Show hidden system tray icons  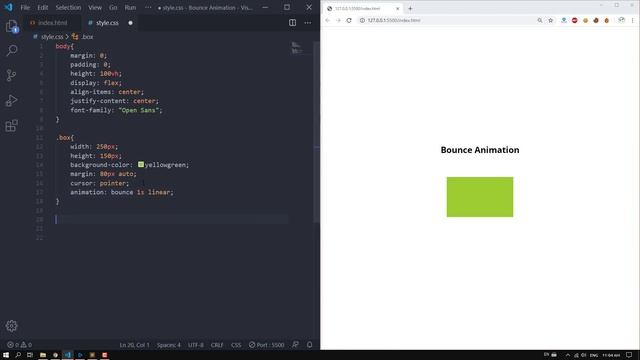(568, 355)
